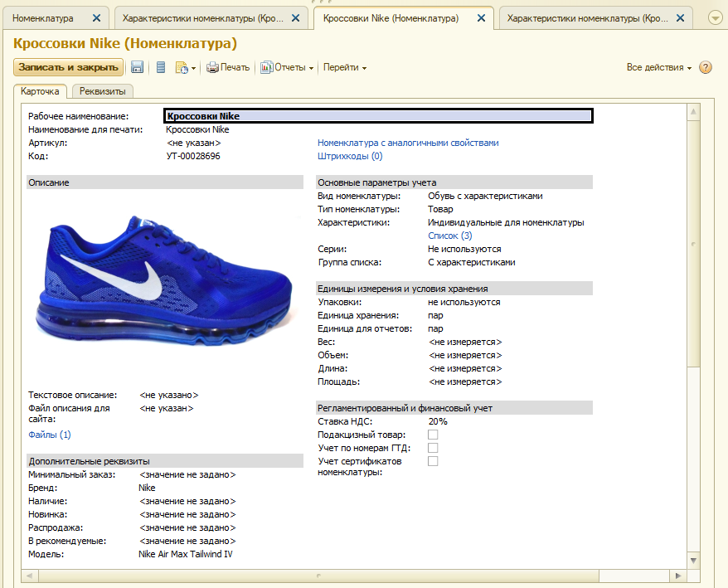
Task: Expand the Отчеты dropdown arrow
Action: click(311, 68)
